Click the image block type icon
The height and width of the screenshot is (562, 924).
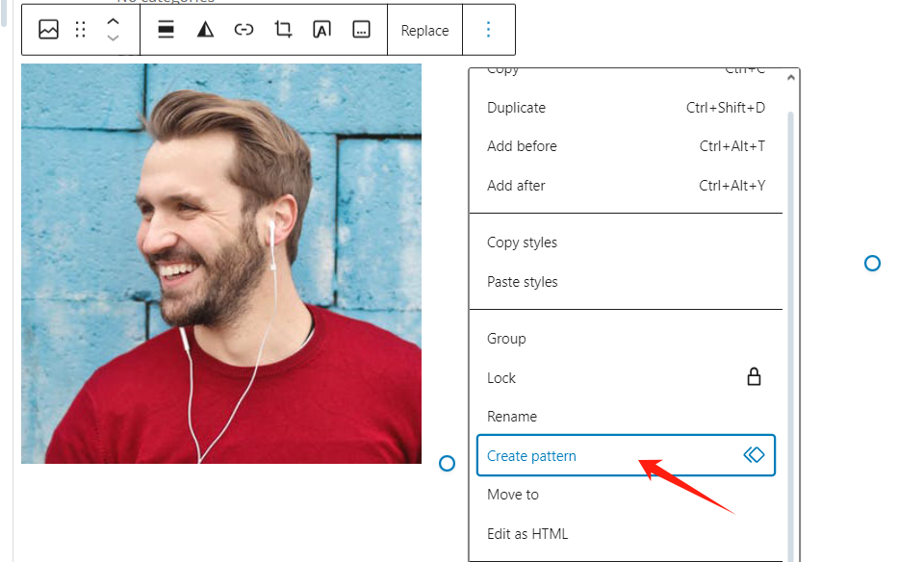coord(48,30)
